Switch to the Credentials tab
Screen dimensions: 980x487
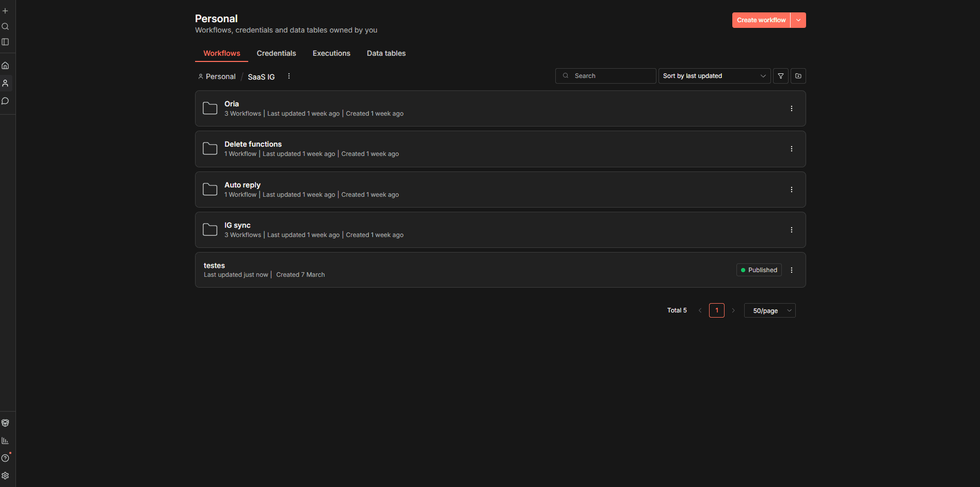point(276,53)
